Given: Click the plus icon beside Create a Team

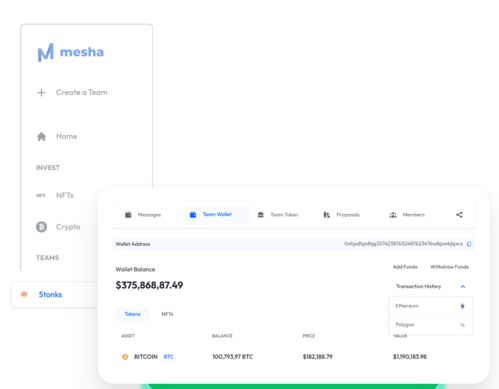Looking at the screenshot, I should tap(41, 92).
